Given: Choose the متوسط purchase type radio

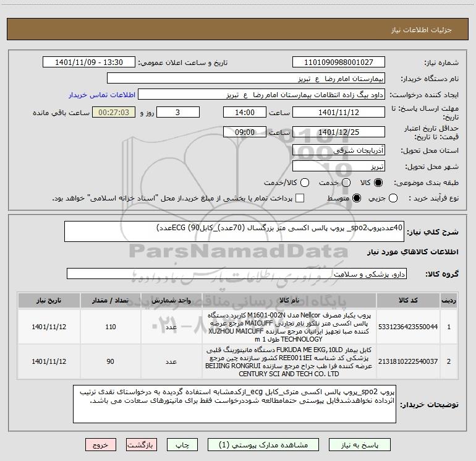Looking at the screenshot, I should tap(357, 198).
